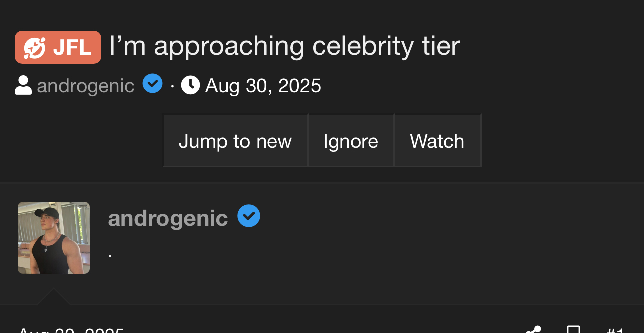Click the JFL thread prefix label

(x=72, y=48)
